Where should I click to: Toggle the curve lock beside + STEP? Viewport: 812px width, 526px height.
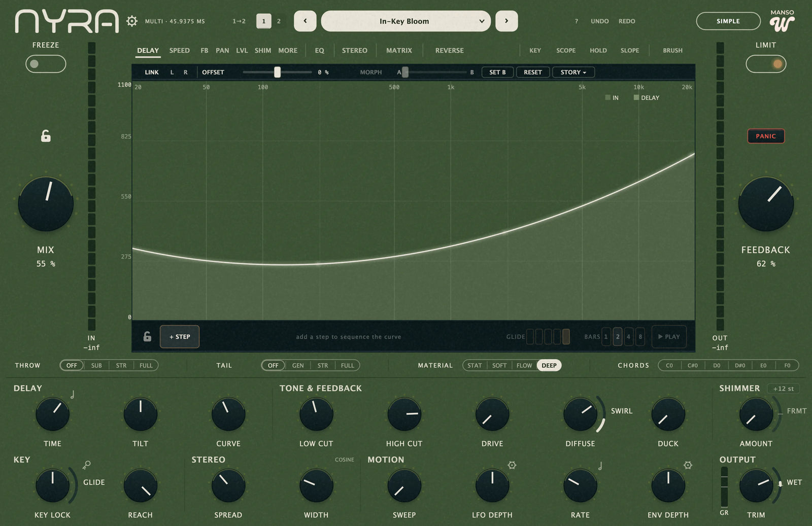click(147, 336)
